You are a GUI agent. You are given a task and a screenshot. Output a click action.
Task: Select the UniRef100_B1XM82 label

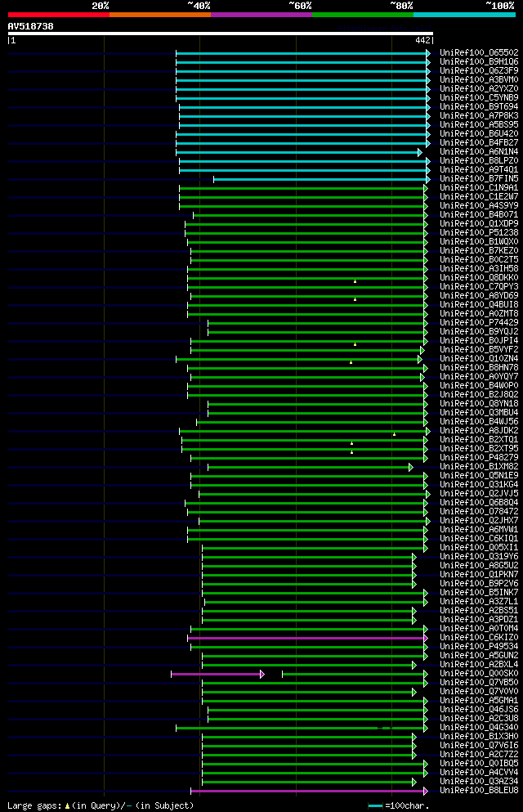pyautogui.click(x=479, y=467)
